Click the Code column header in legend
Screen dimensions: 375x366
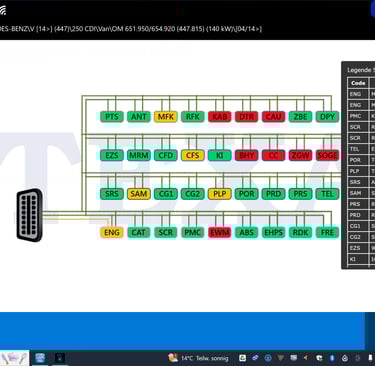click(x=358, y=83)
